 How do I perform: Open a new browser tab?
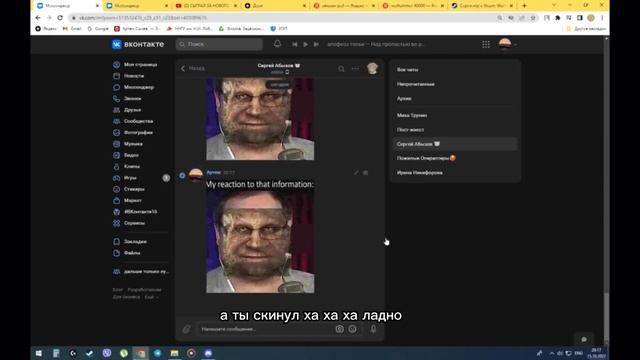[524, 6]
